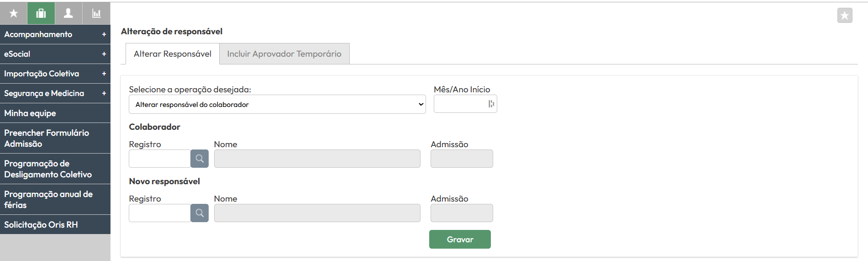Switch to Incluir Aprovador Temporário tab
The image size is (868, 261).
pyautogui.click(x=284, y=54)
